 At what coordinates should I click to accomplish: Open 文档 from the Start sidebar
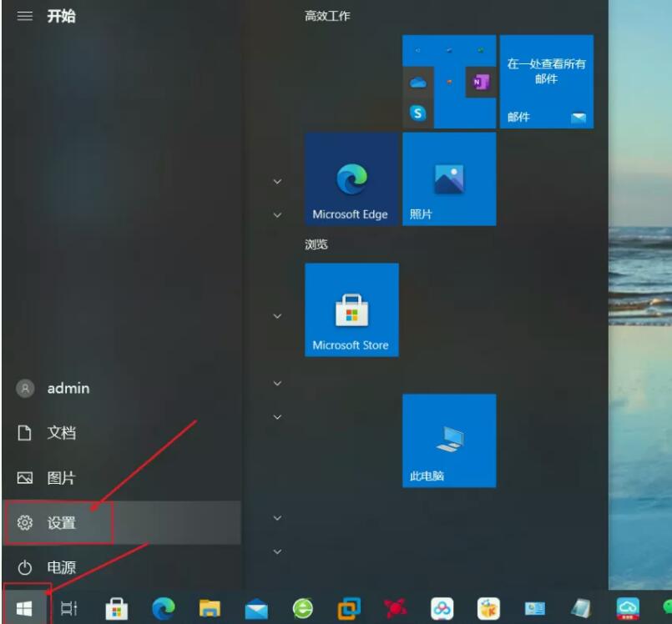click(122, 433)
